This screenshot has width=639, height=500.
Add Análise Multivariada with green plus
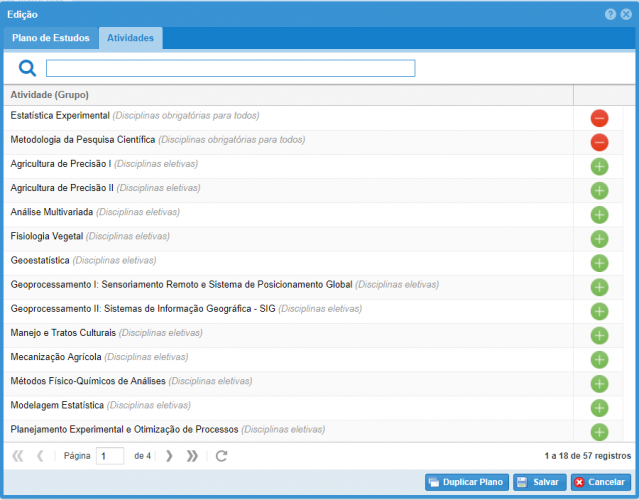coord(599,214)
